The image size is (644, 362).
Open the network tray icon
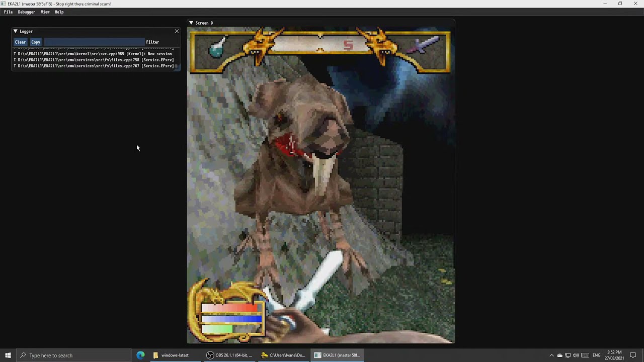[x=568, y=355]
